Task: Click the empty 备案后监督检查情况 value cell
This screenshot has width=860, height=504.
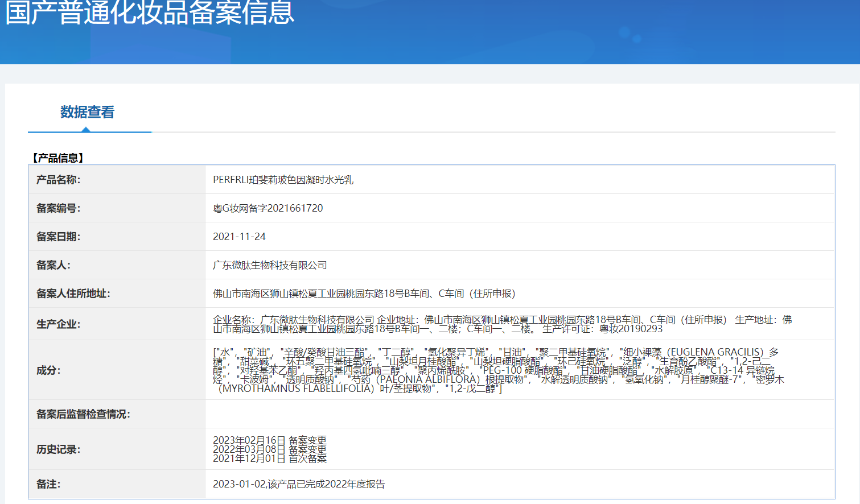Action: pos(519,414)
